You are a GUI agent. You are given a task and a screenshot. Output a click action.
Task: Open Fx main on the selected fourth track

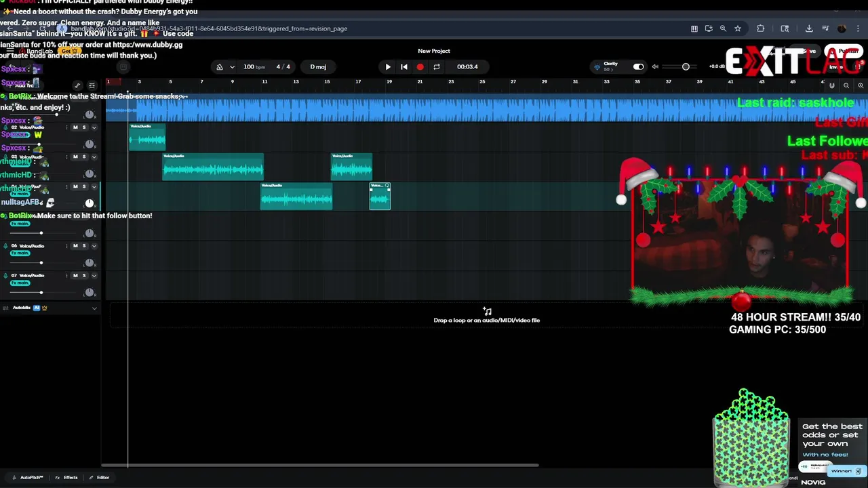click(x=20, y=194)
